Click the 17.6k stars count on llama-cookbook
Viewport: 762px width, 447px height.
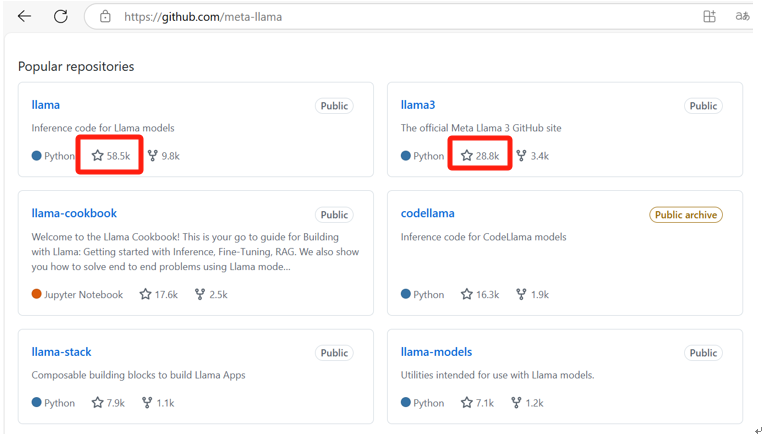(166, 295)
